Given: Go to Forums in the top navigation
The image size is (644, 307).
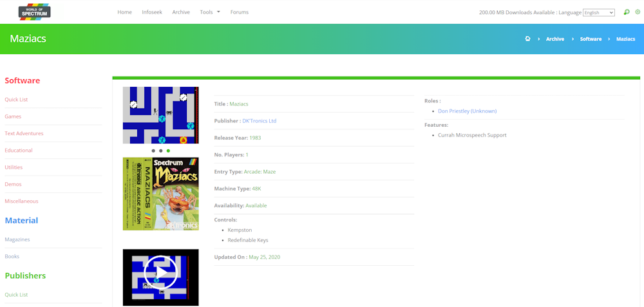Looking at the screenshot, I should tap(239, 12).
